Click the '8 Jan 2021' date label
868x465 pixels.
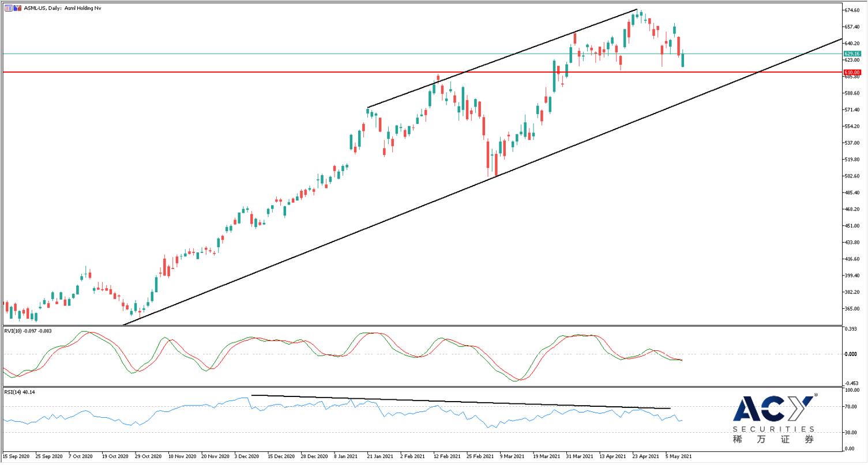pyautogui.click(x=346, y=456)
